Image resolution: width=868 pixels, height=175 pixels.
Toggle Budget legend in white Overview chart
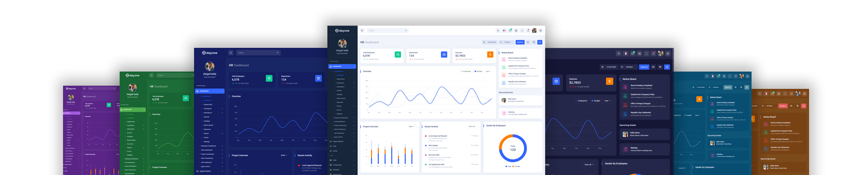pyautogui.click(x=479, y=71)
